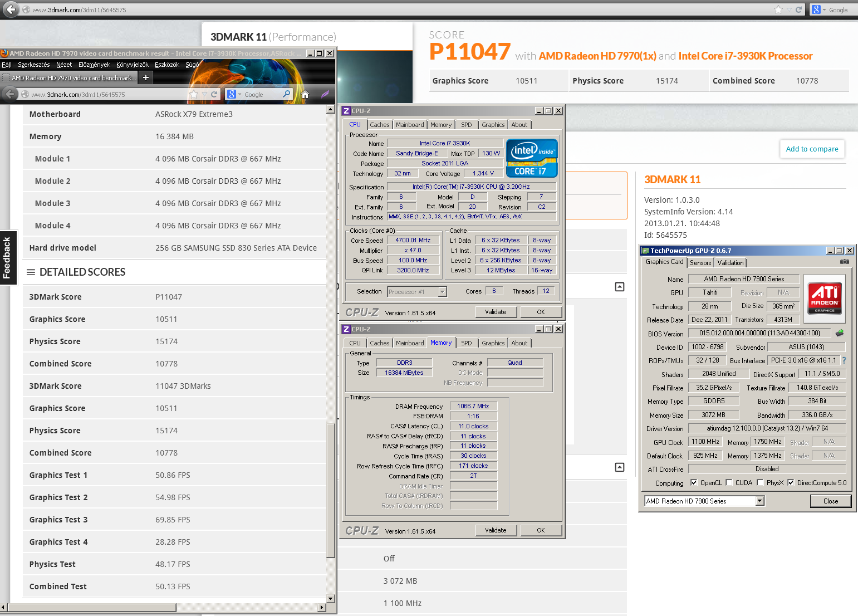Open the URL history dropdown in inner Firefox

click(x=204, y=94)
